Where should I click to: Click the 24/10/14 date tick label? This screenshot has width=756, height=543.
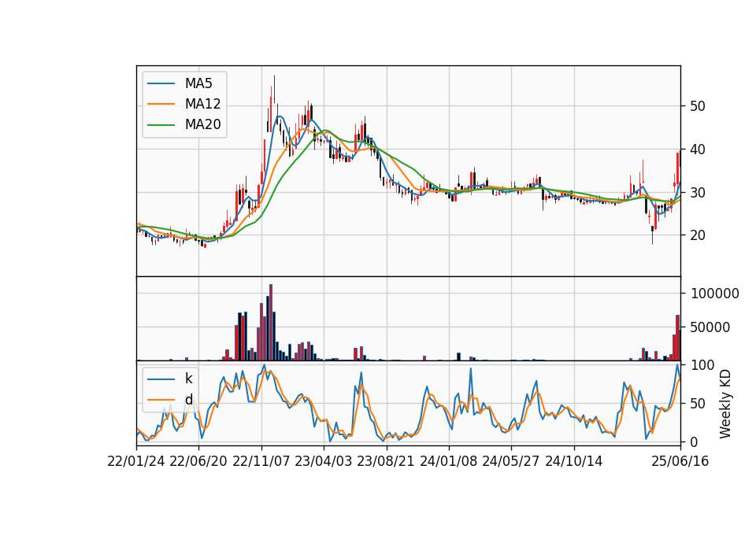[574, 461]
